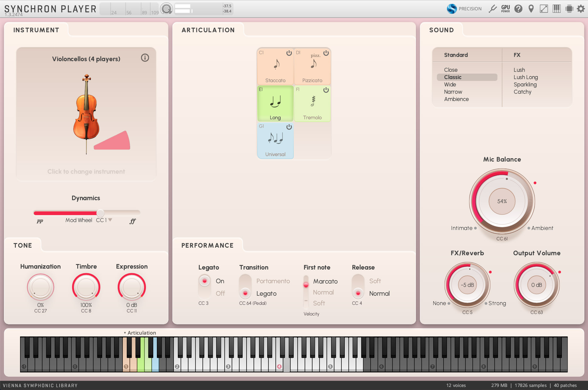588x390 pixels.
Task: Open settings gear icon
Action: click(x=581, y=9)
